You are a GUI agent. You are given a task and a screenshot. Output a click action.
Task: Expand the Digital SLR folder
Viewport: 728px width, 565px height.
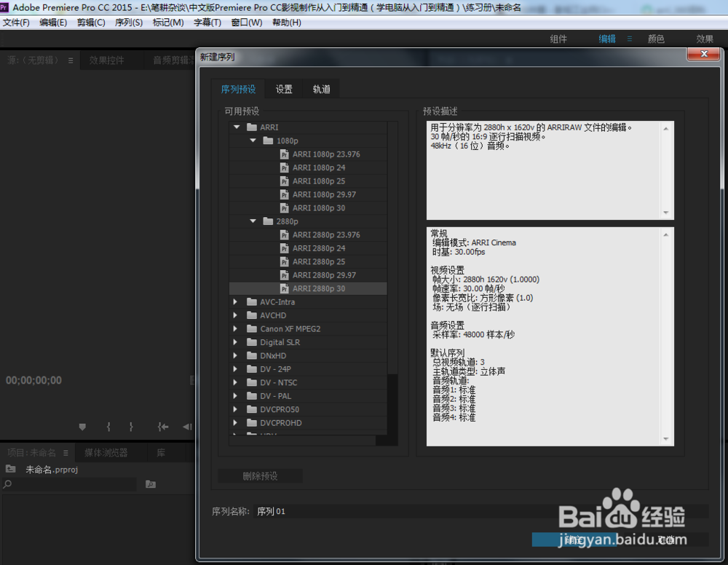pos(235,342)
